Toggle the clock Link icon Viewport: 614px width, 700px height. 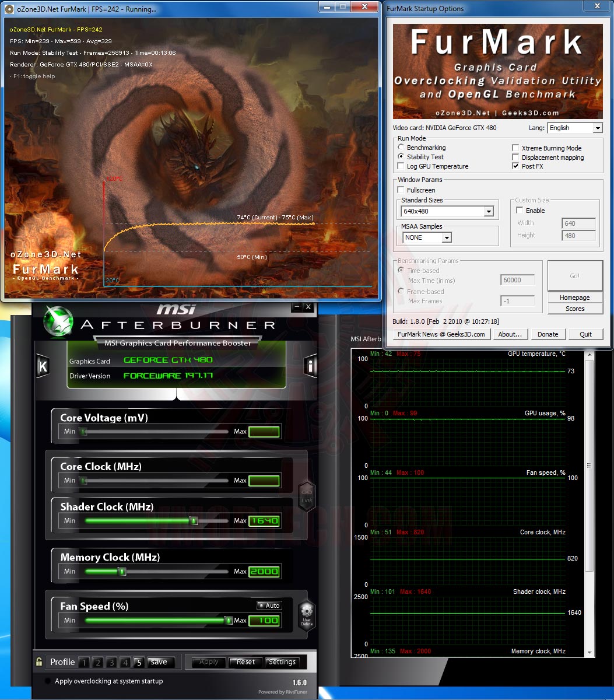click(x=307, y=496)
